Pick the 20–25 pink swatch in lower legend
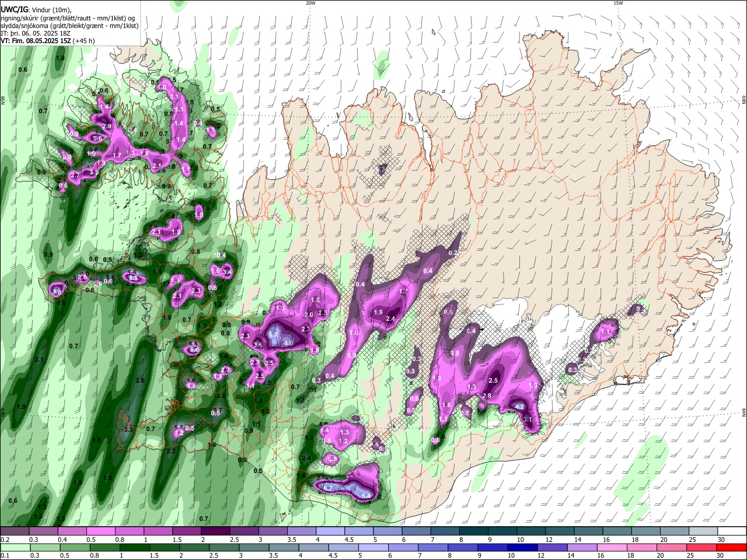Image resolution: width=747 pixels, height=560 pixels. coord(671,548)
